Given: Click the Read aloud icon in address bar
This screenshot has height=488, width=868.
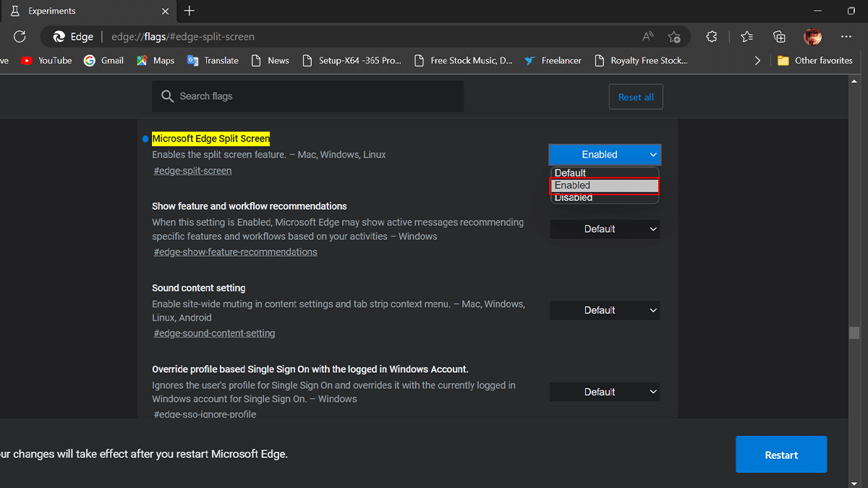Looking at the screenshot, I should (x=647, y=37).
